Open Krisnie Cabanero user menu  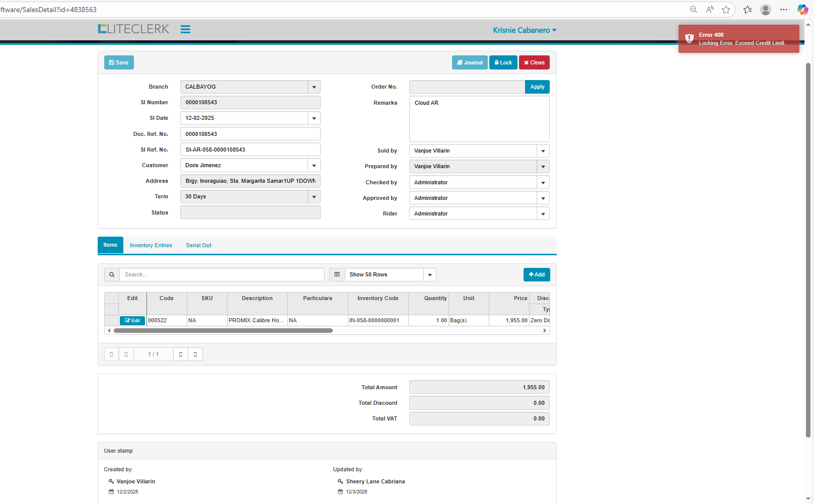point(525,30)
